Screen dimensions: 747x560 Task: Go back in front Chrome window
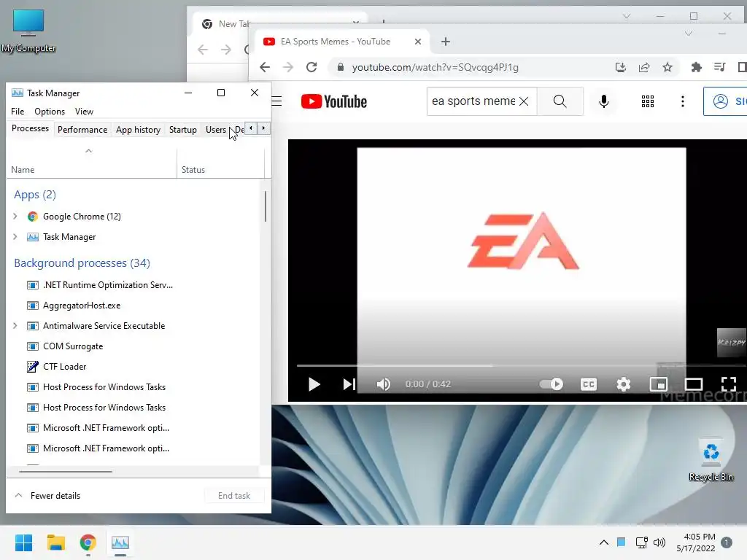click(265, 67)
